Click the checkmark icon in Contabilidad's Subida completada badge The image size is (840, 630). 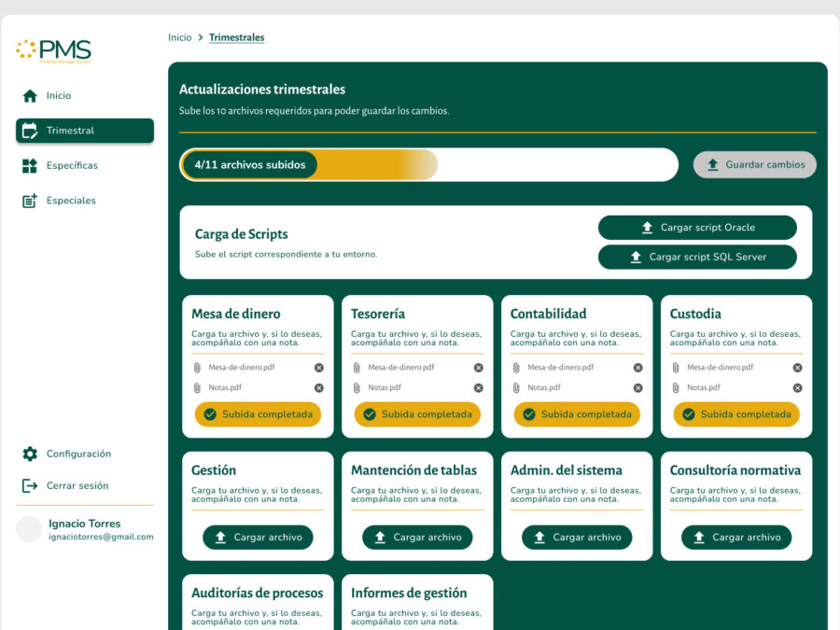pyautogui.click(x=527, y=413)
